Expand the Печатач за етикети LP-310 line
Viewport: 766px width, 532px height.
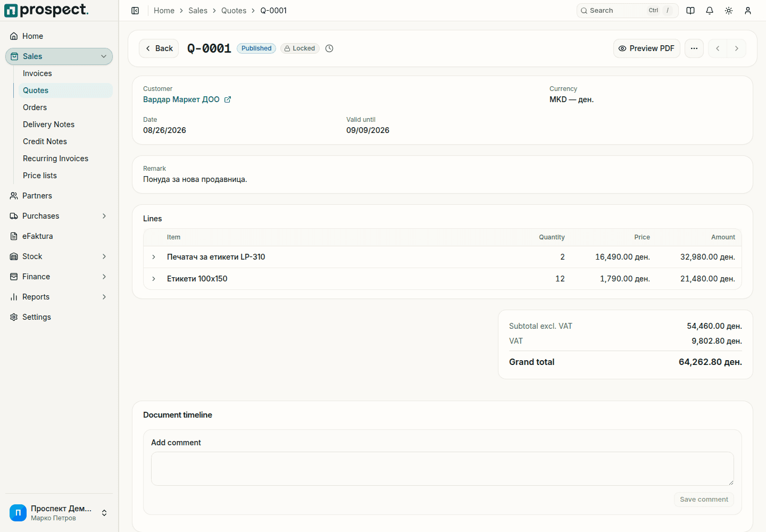154,257
